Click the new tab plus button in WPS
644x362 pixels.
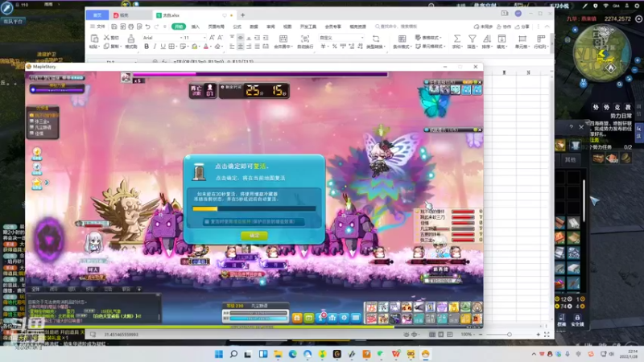pyautogui.click(x=243, y=15)
